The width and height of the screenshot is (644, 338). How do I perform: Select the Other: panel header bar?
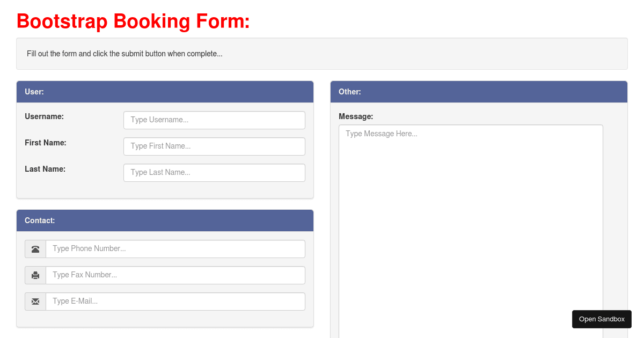[x=479, y=92]
